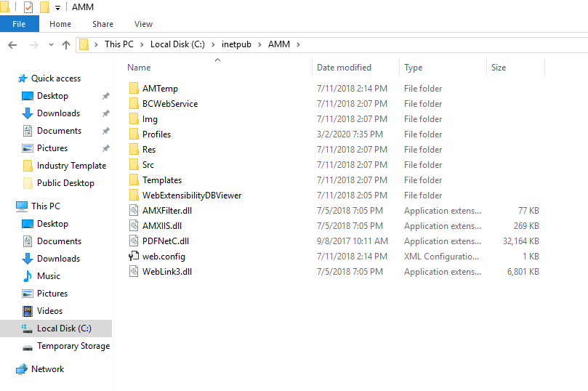Click the 32,164 KB size value
This screenshot has width=588, height=391.
coord(521,241)
